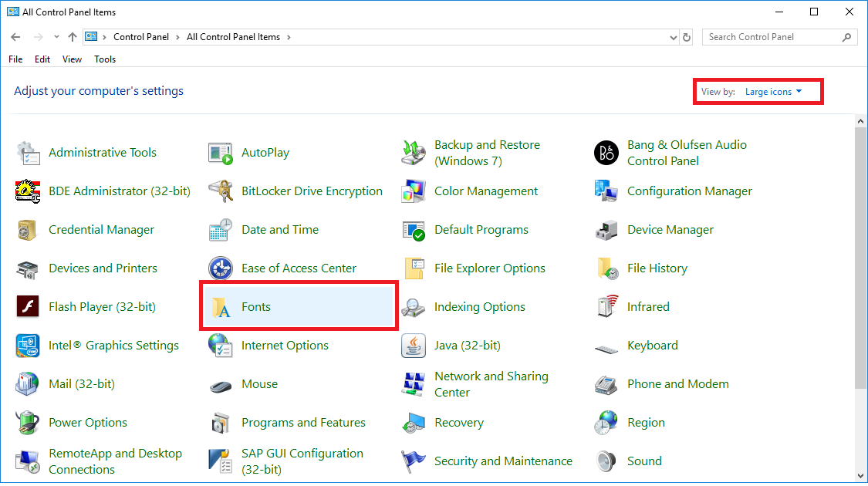Open the Credential Manager safe icon
This screenshot has height=486, width=868.
coord(28,230)
